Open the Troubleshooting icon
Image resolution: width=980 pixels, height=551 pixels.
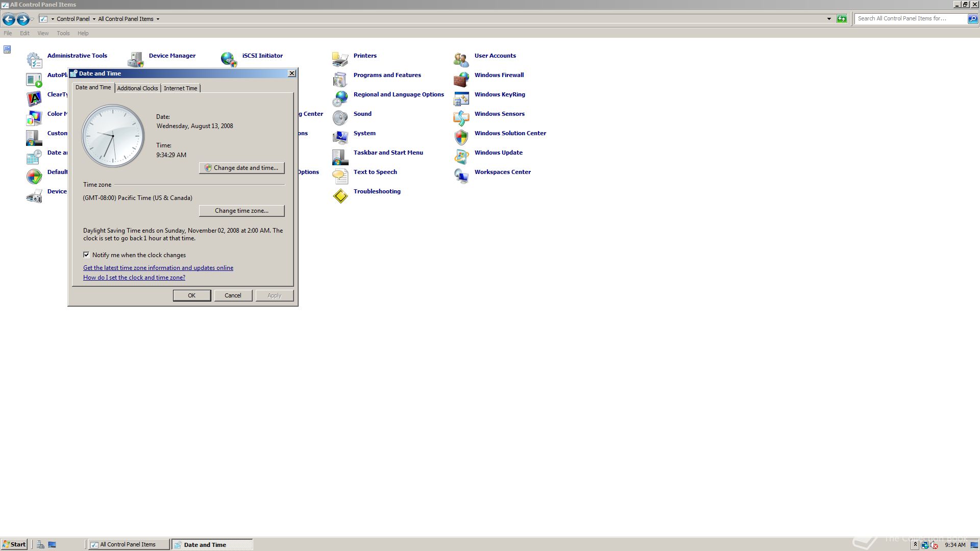coord(340,195)
